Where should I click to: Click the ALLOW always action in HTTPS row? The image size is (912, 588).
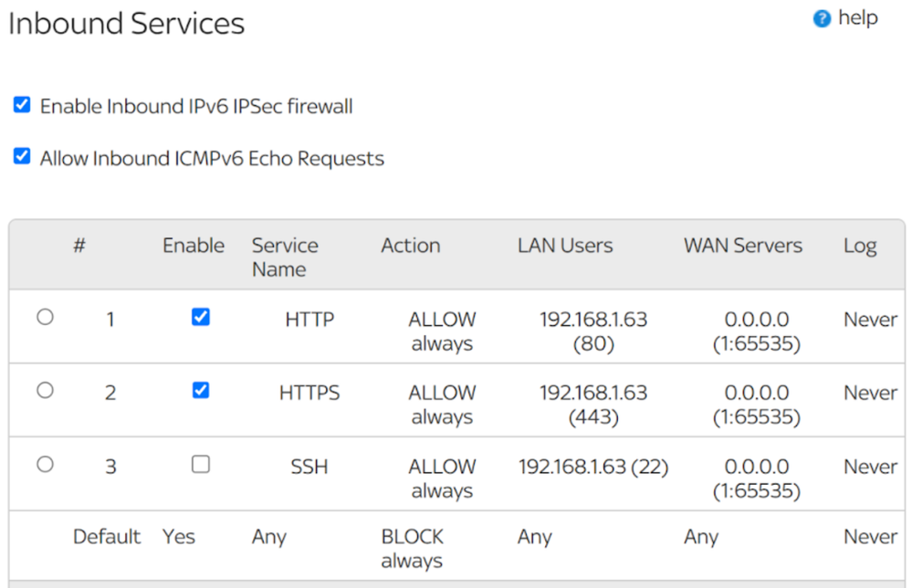pos(442,404)
